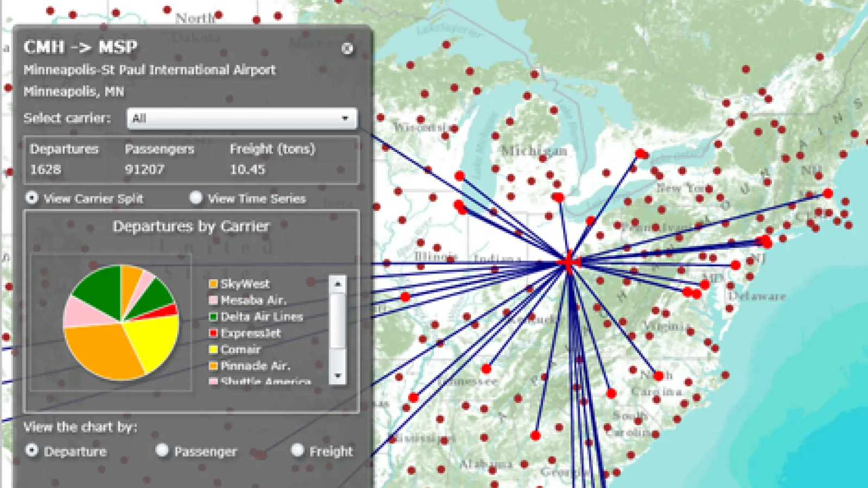
Task: Click the Delta Air Lines legend label
Action: tap(261, 317)
